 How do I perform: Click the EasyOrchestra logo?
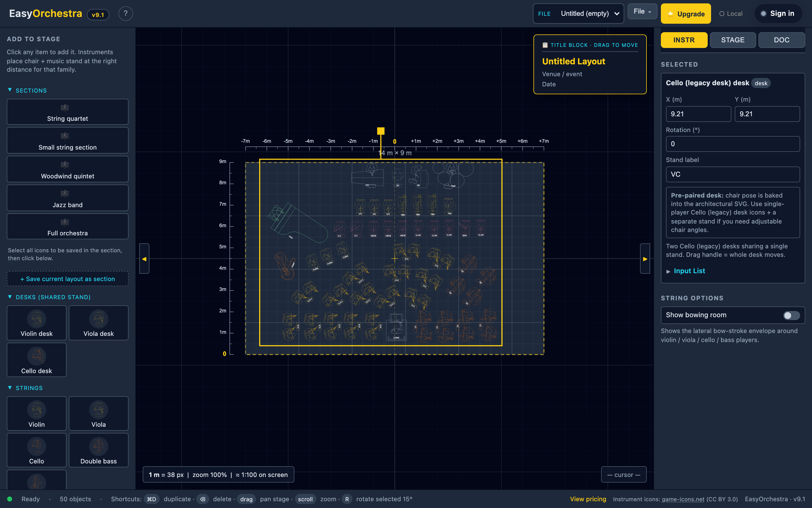click(x=45, y=14)
